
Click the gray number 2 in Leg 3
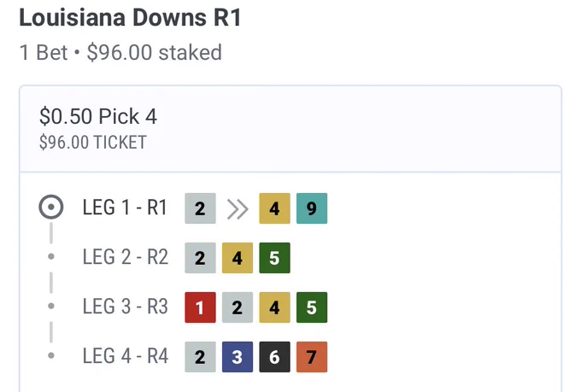pos(238,307)
